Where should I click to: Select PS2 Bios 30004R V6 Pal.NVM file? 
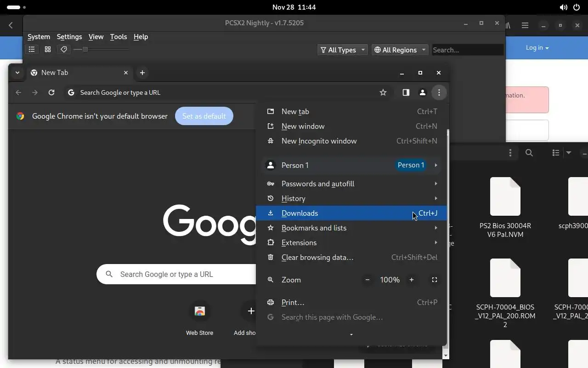505,208
